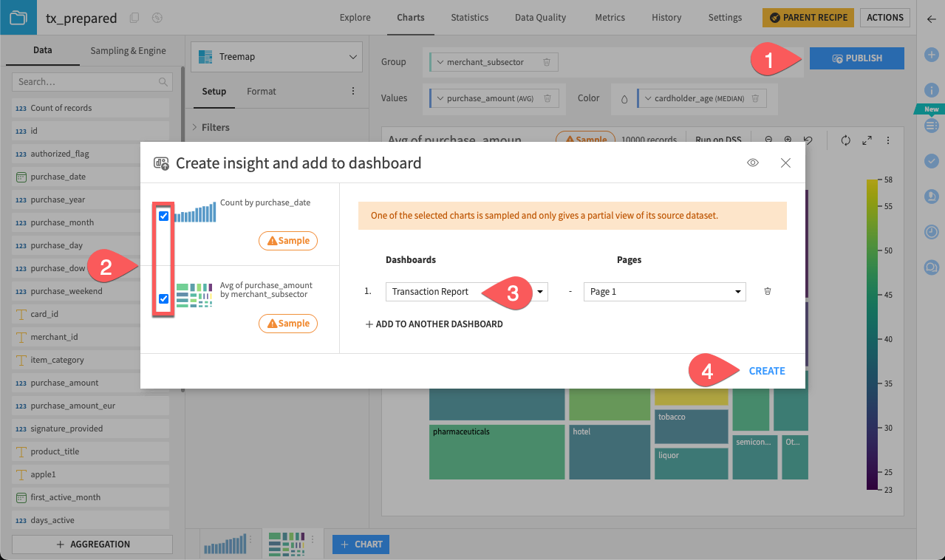This screenshot has width=945, height=560.
Task: Open the Data Quality tab
Action: point(540,18)
